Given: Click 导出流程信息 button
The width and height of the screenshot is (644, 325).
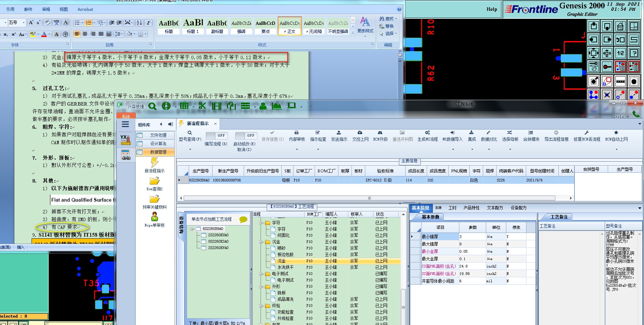Looking at the screenshot, I should click(556, 136).
